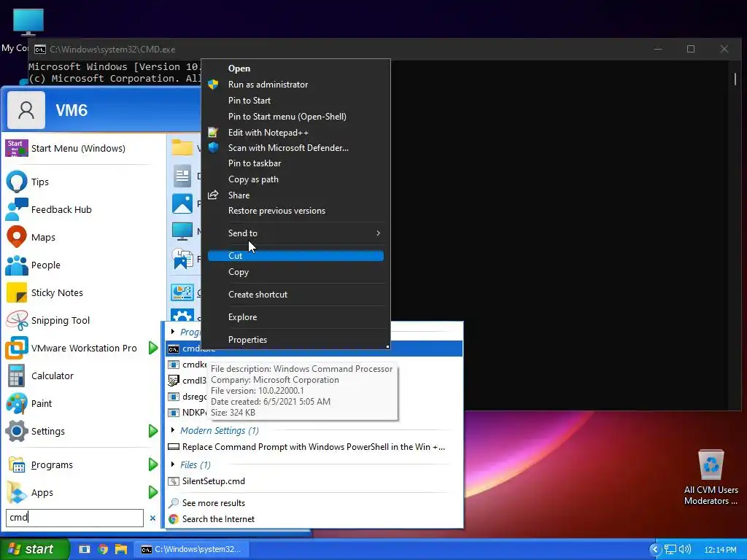The image size is (747, 560).
Task: Launch the Snipping Tool scissors icon
Action: (17, 321)
